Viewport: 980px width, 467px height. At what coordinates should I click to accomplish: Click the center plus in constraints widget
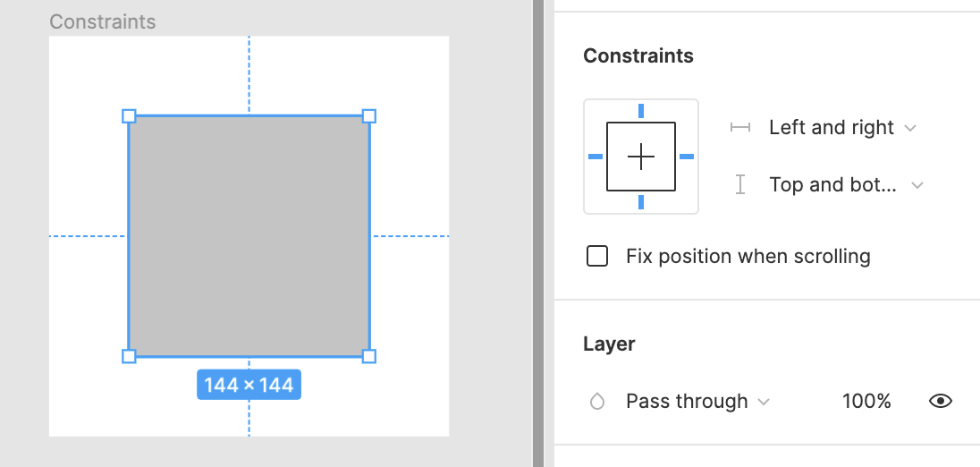click(x=640, y=157)
